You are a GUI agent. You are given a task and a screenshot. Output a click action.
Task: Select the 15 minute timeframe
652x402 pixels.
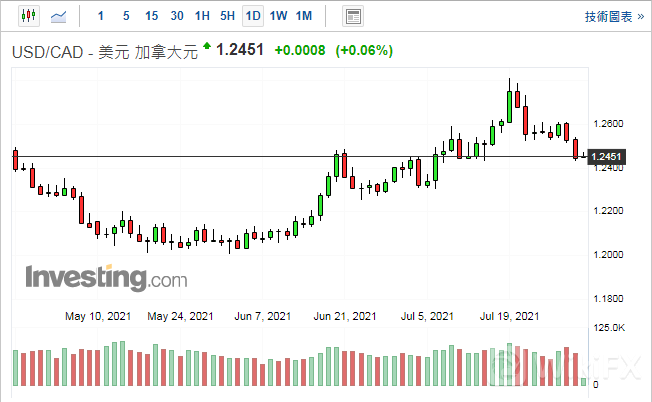pyautogui.click(x=151, y=16)
